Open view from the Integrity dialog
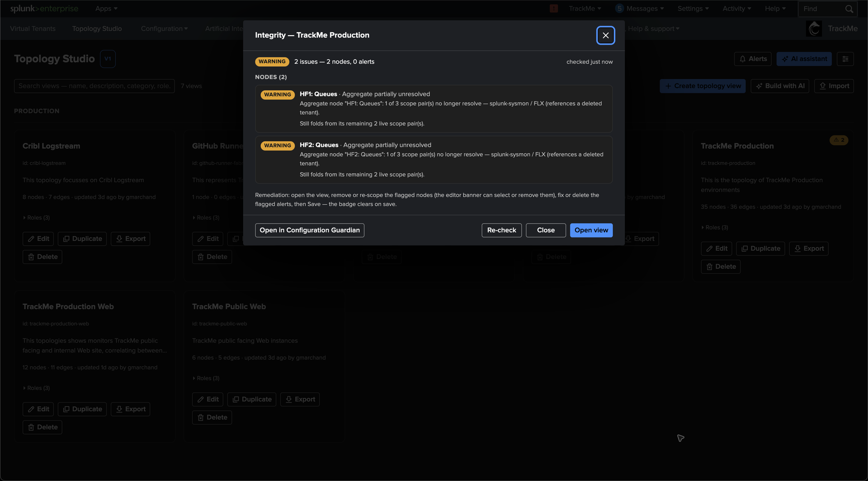The image size is (868, 481). click(591, 230)
